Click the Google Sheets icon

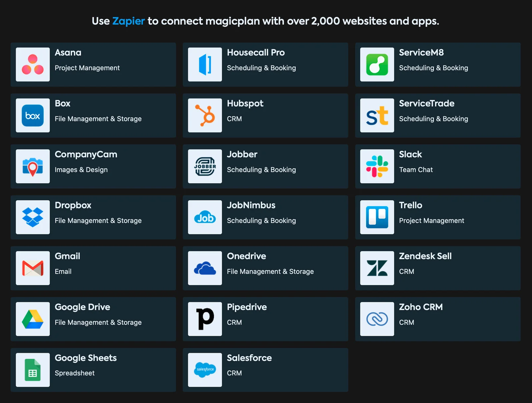tap(33, 370)
